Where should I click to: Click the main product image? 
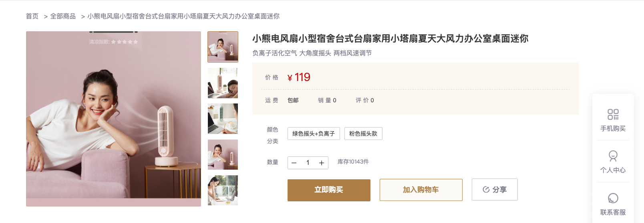[113, 119]
